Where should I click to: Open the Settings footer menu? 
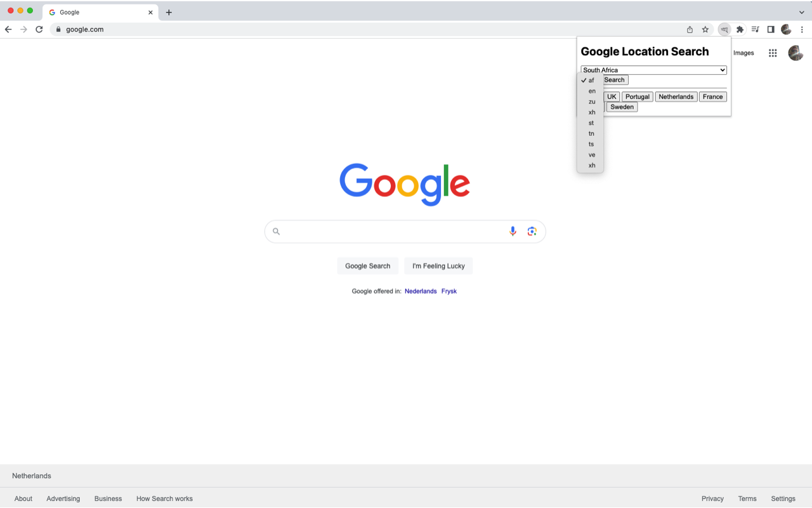pyautogui.click(x=783, y=498)
